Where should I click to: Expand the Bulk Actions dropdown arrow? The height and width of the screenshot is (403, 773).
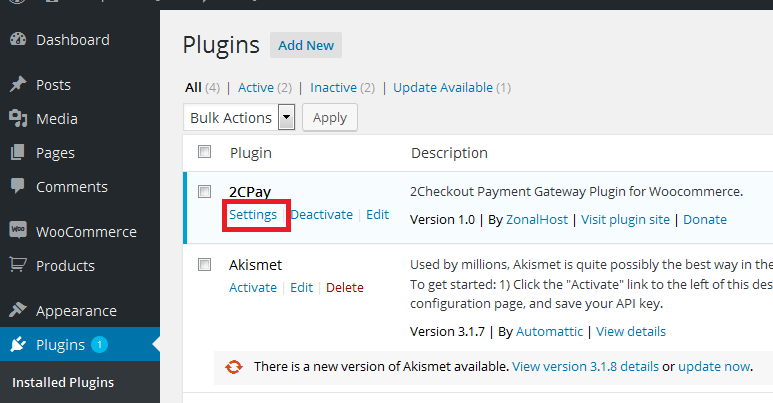[x=286, y=117]
